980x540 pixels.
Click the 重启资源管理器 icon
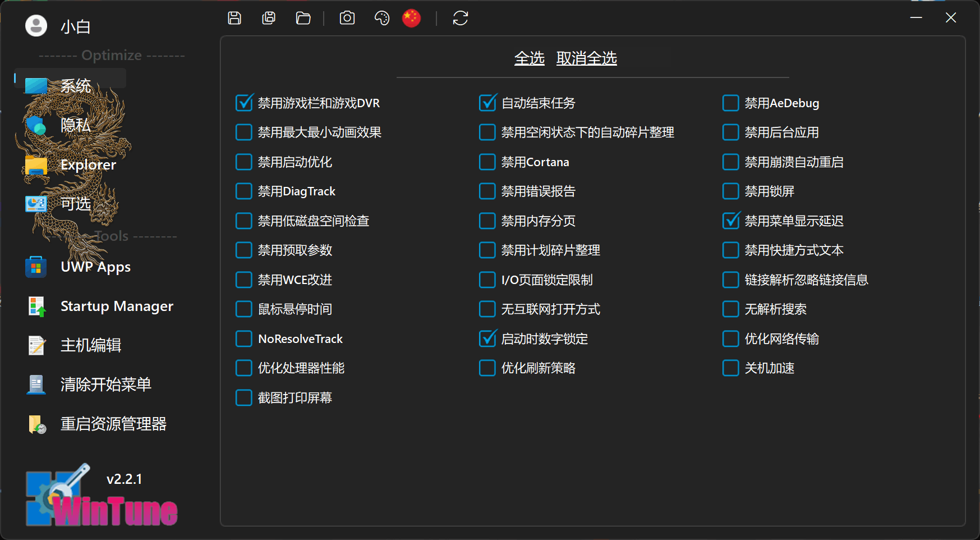[x=37, y=424]
